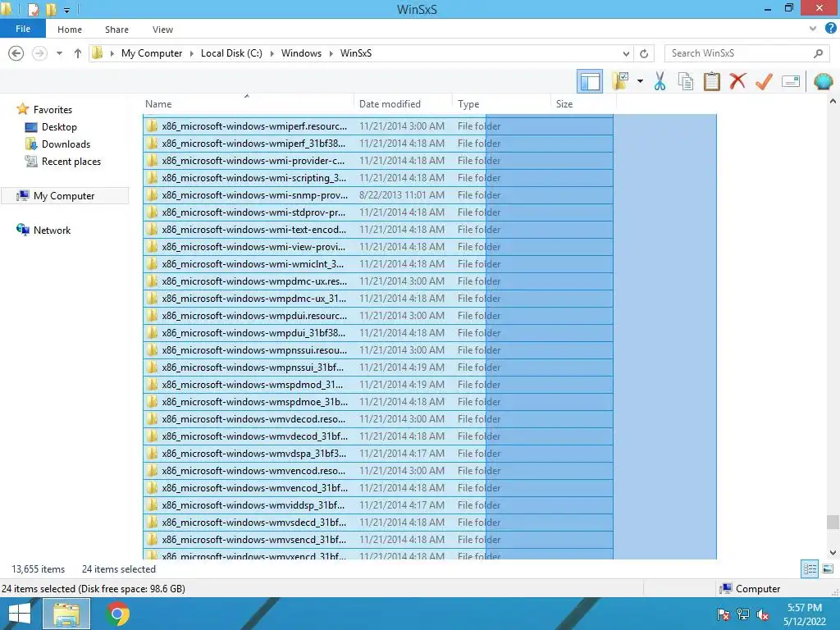Viewport: 840px width, 630px height.
Task: Select the wmspdmod_31 folder row
Action: (378, 385)
